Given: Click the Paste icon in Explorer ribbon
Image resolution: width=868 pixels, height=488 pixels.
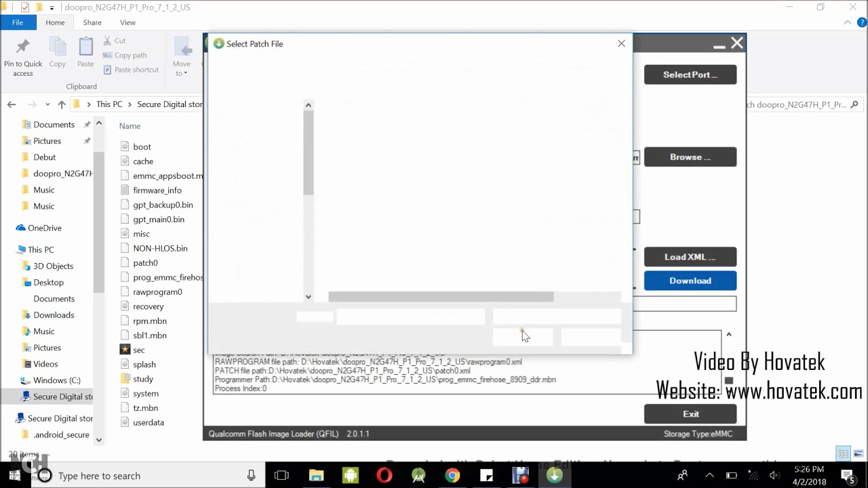Looking at the screenshot, I should [85, 53].
